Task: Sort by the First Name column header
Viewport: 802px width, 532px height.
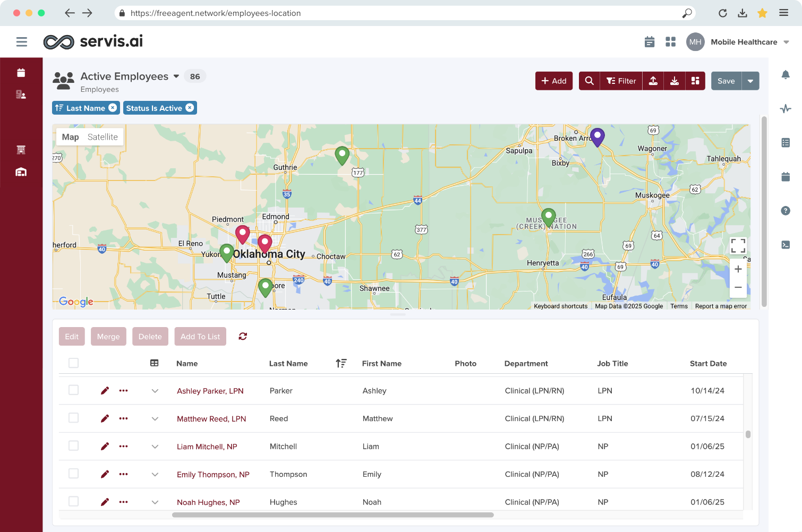Action: point(381,364)
